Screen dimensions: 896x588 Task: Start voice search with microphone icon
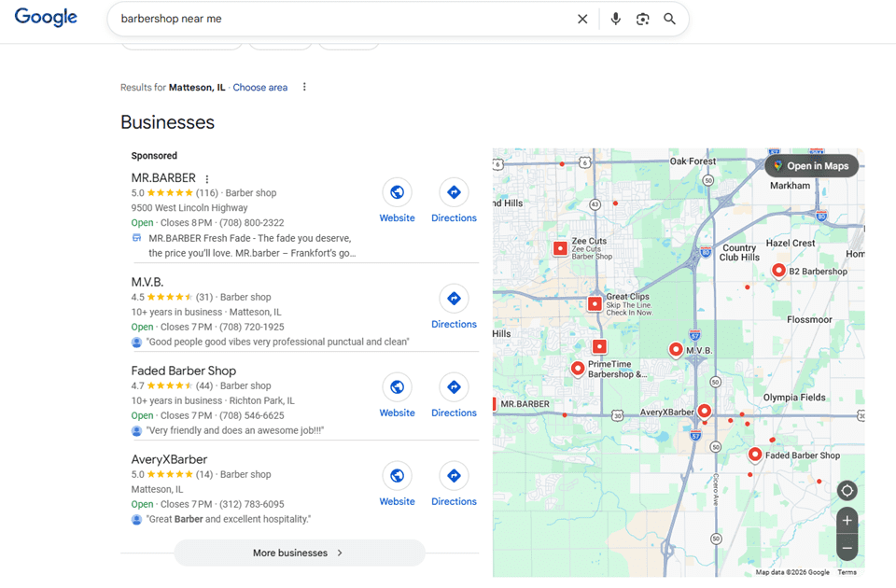615,19
